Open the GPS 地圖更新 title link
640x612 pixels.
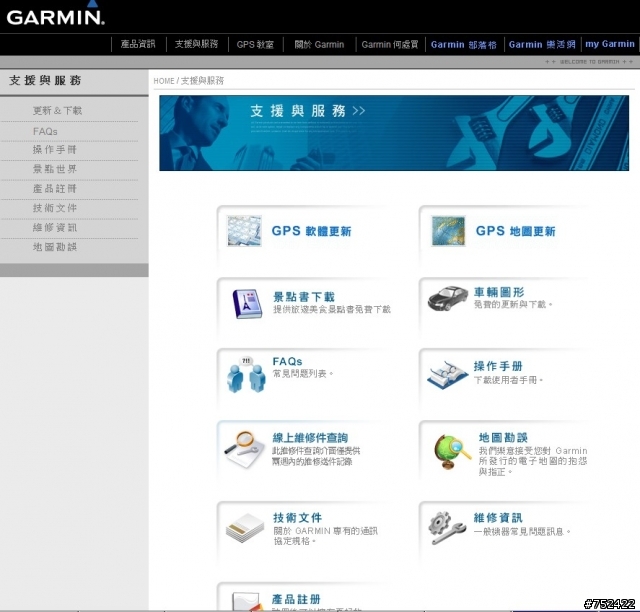coord(516,231)
